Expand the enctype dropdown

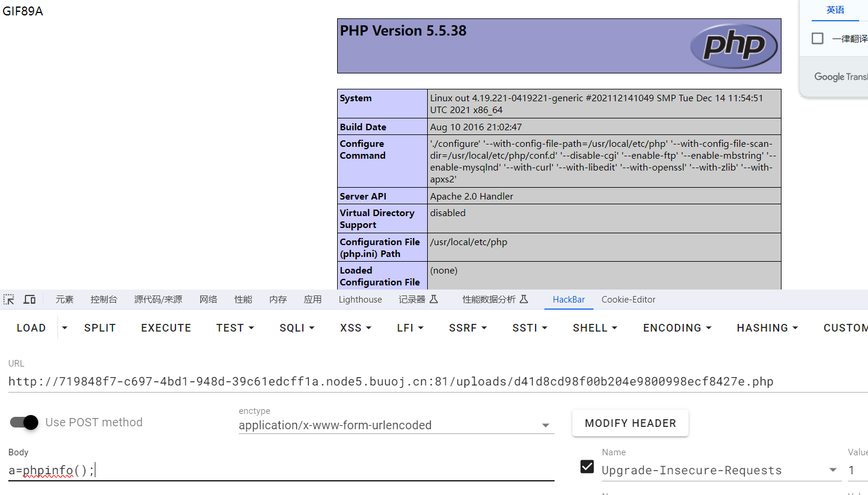point(545,425)
